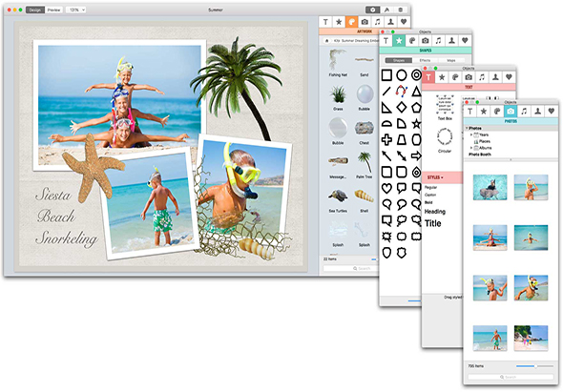Select Photo Booth in Photos tree
This screenshot has width=563, height=392.
point(480,155)
